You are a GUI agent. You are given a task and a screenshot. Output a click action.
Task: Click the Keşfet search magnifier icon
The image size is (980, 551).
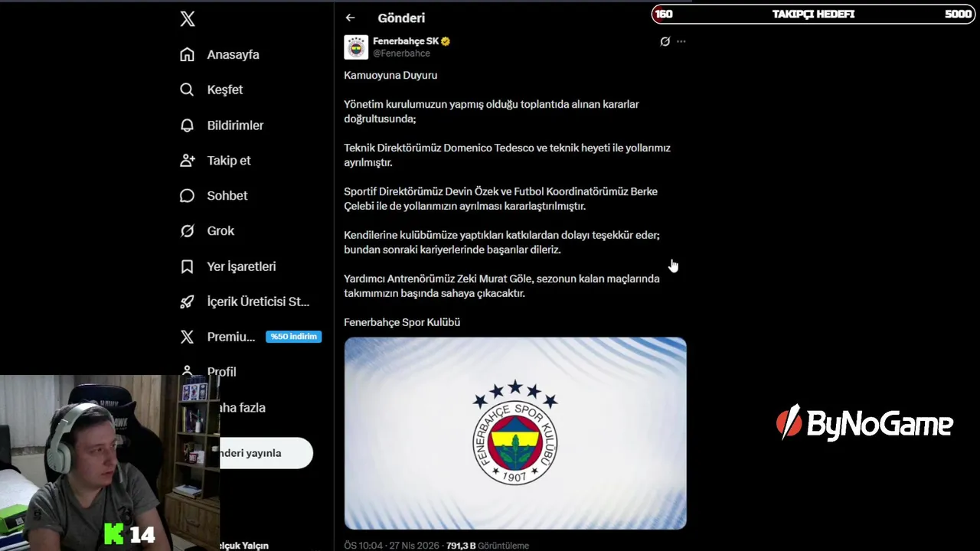tap(187, 90)
